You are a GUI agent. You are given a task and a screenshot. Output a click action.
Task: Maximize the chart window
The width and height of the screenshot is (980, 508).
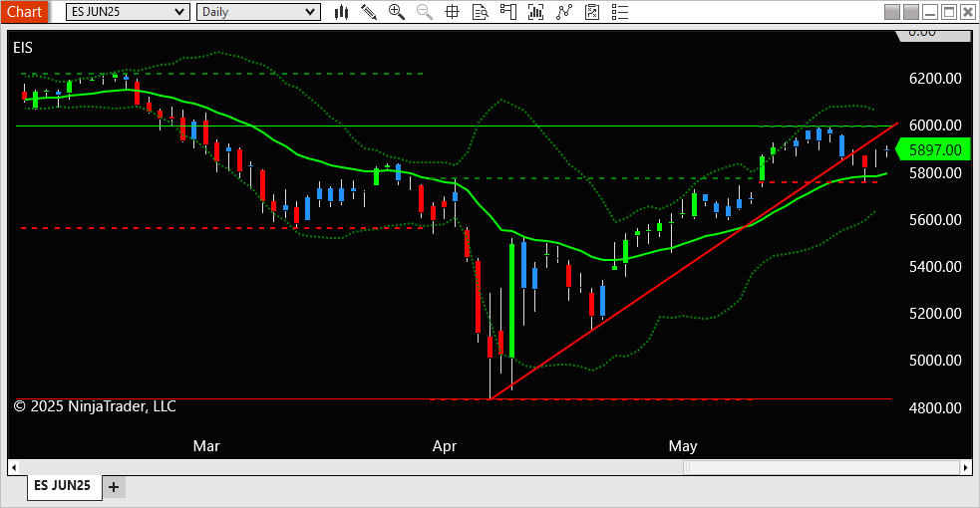click(949, 12)
